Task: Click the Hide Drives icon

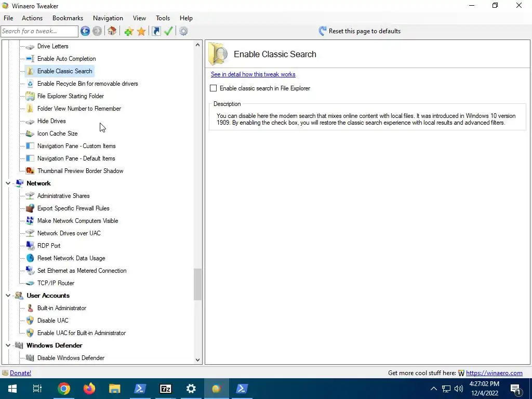Action: click(30, 121)
